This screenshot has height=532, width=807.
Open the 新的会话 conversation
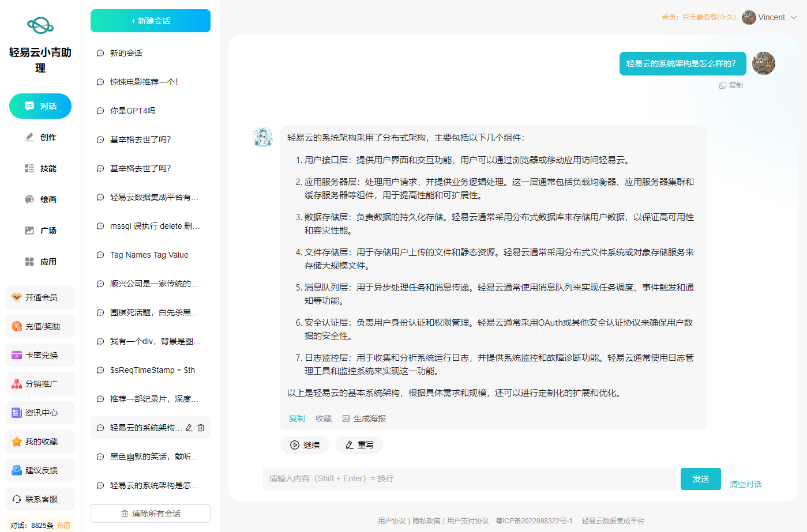click(x=151, y=53)
